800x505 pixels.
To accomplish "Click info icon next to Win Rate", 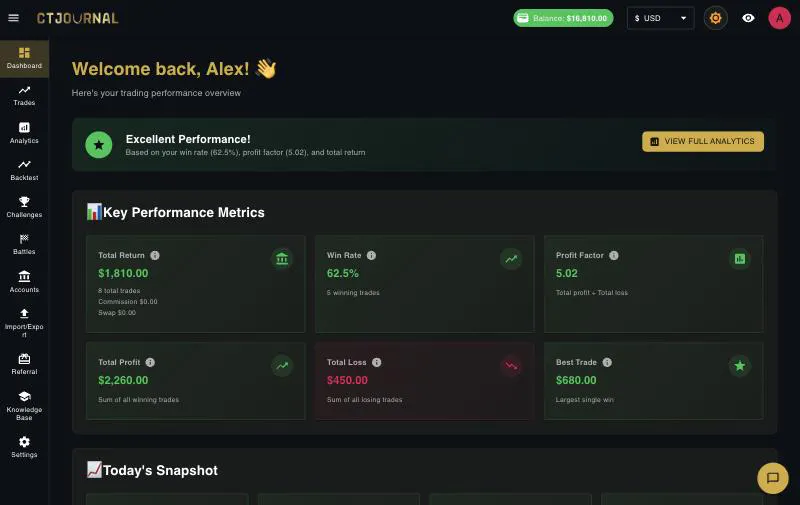I will (x=371, y=256).
